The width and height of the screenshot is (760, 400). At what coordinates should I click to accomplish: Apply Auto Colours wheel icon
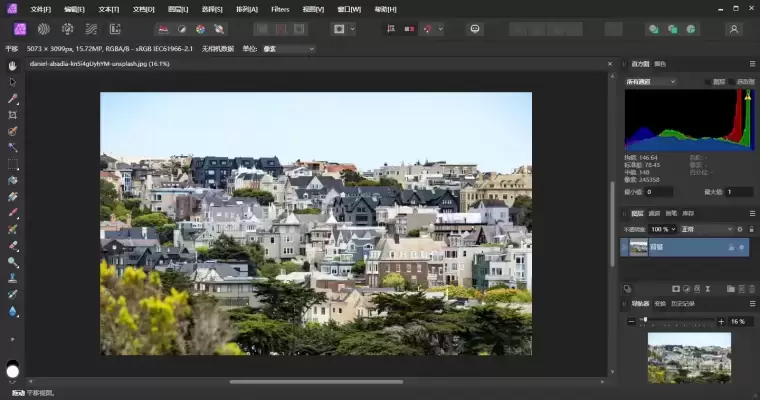tap(200, 29)
